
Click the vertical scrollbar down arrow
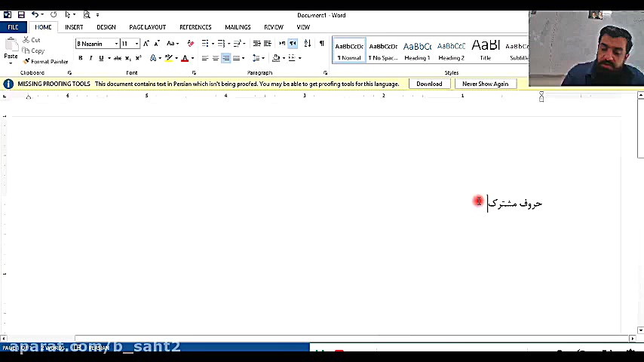point(640,330)
